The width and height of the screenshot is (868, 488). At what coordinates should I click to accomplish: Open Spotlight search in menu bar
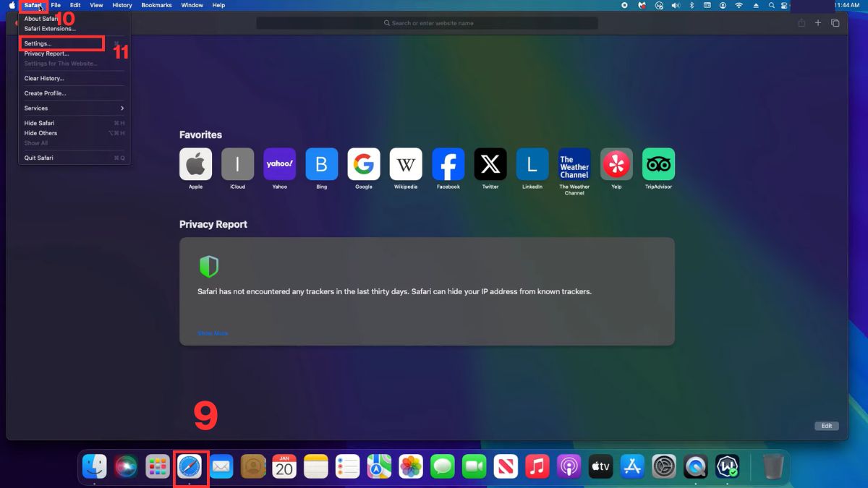[x=772, y=5]
